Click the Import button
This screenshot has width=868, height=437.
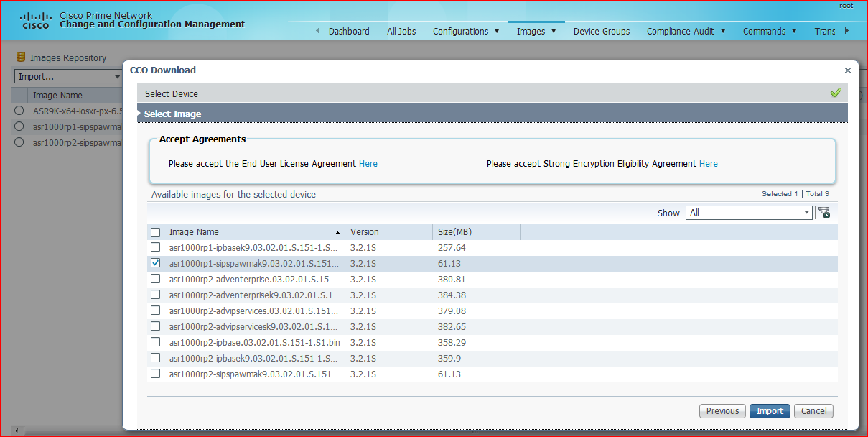(x=770, y=411)
